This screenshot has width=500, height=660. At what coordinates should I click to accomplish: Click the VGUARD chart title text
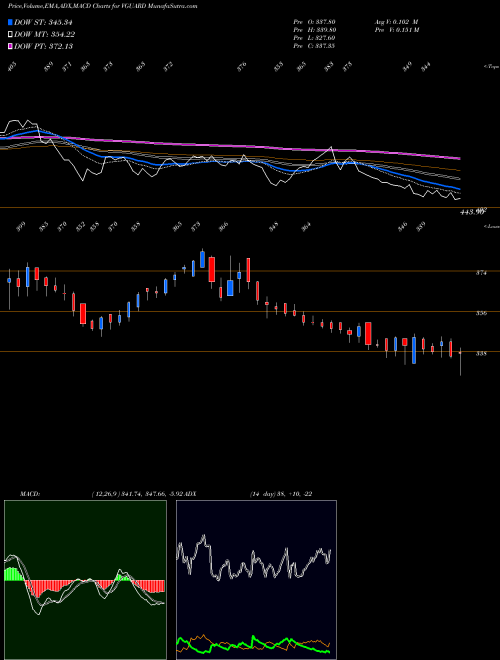click(103, 7)
